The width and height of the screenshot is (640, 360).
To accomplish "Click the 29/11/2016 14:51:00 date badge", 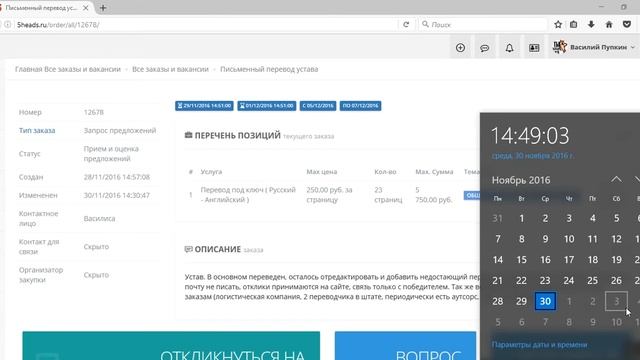I will point(204,106).
